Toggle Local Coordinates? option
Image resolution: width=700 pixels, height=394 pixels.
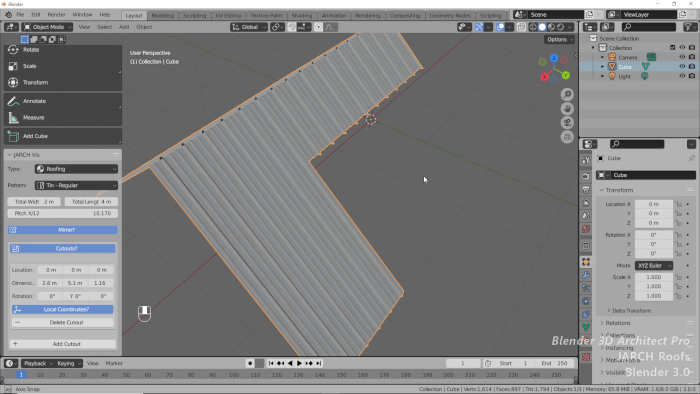[62, 309]
